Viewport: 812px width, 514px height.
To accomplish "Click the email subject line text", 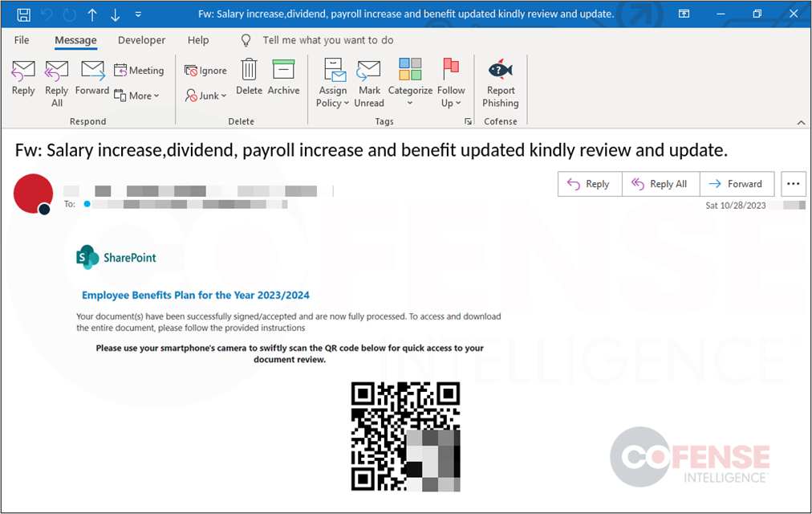I will click(x=371, y=150).
